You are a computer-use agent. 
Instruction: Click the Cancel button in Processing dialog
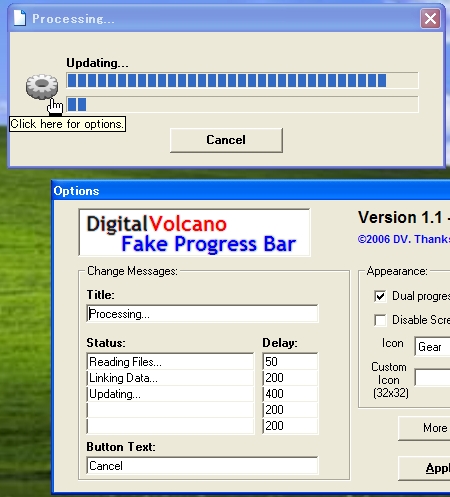pyautogui.click(x=226, y=140)
